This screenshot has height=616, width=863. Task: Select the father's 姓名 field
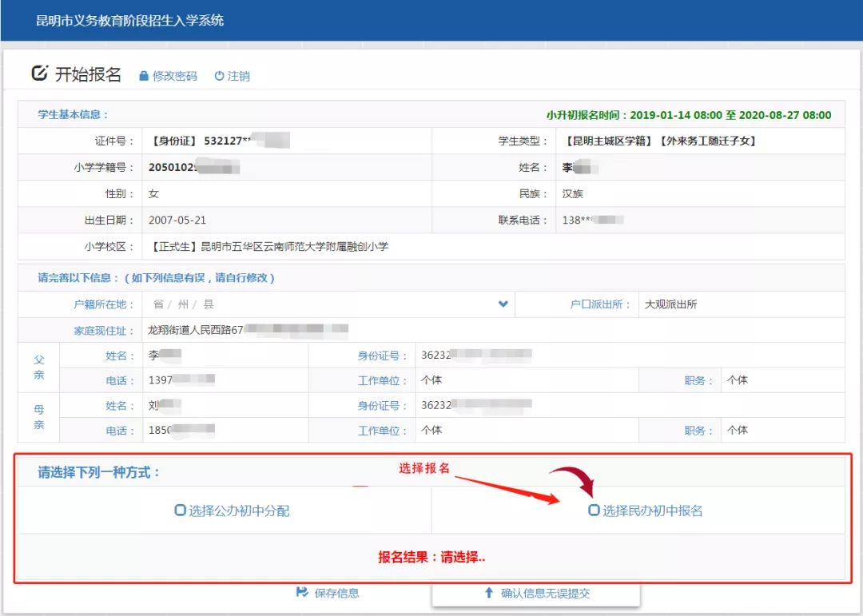pyautogui.click(x=224, y=356)
